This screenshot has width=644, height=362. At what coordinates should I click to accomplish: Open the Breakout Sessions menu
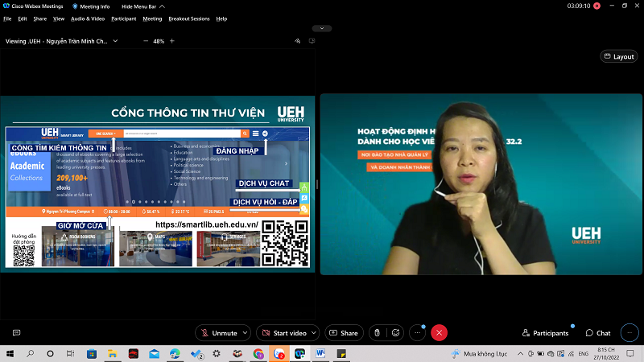pyautogui.click(x=189, y=19)
